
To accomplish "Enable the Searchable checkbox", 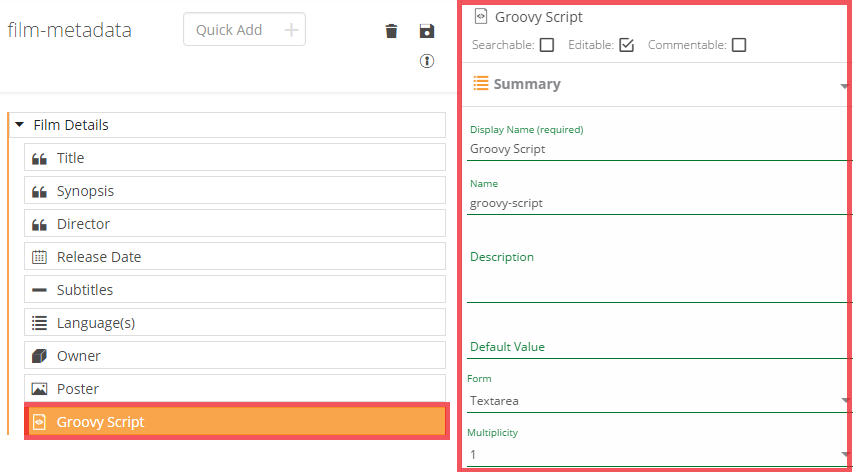I will point(547,45).
